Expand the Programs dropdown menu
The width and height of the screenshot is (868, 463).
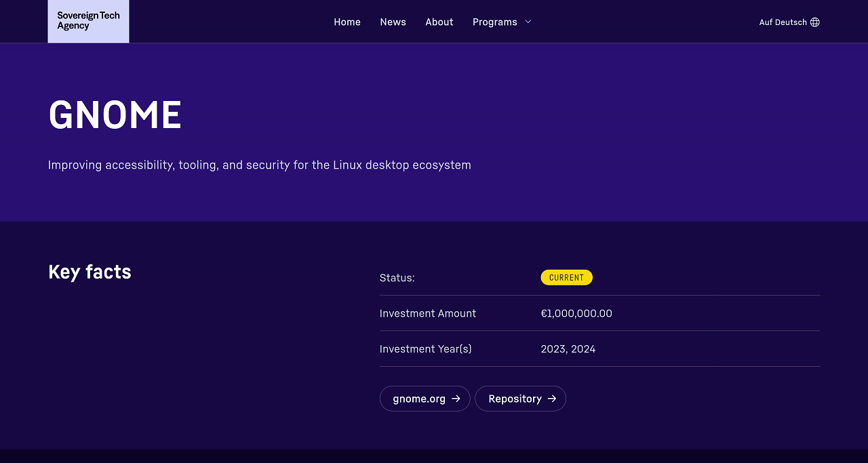502,22
